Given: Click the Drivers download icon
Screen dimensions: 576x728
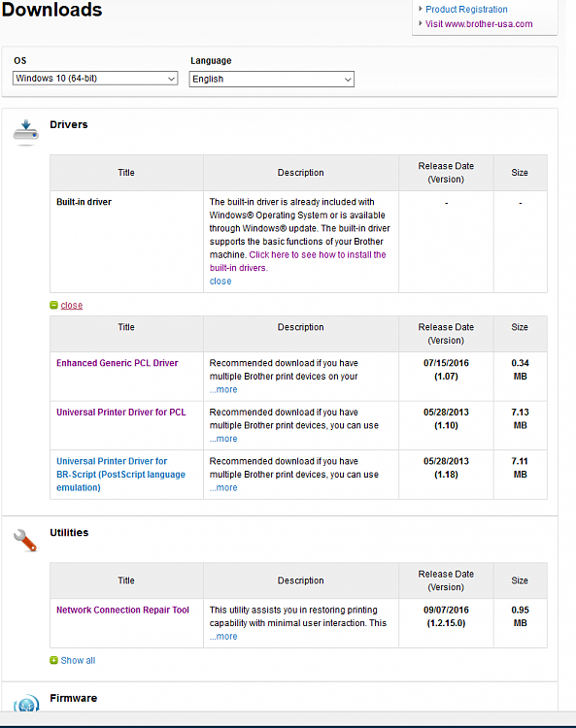Looking at the screenshot, I should 26,132.
